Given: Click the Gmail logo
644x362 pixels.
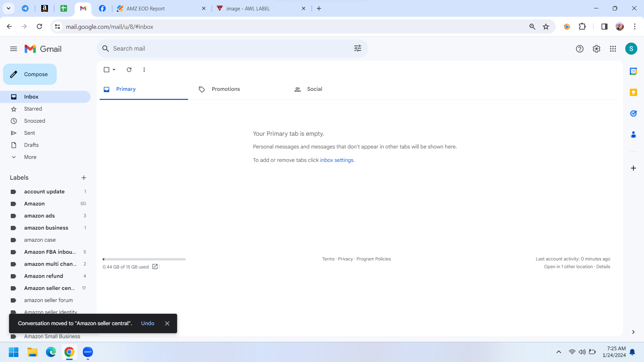Looking at the screenshot, I should [43, 49].
